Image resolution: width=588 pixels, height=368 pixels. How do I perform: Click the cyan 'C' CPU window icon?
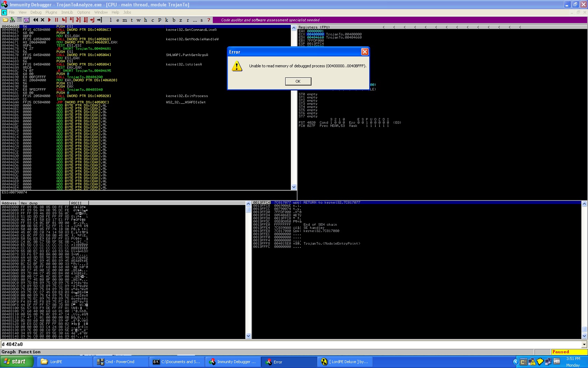[x=4, y=12]
